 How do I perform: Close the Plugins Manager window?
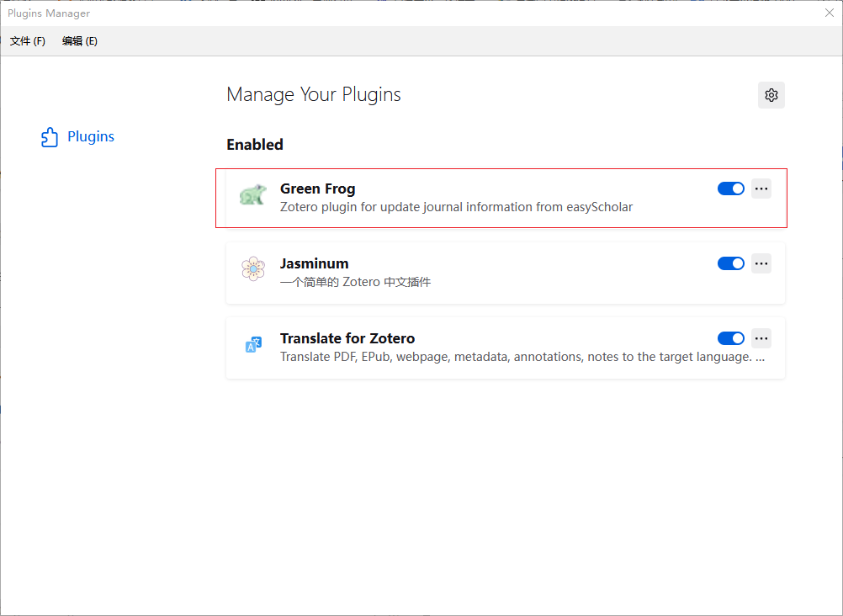pyautogui.click(x=829, y=13)
